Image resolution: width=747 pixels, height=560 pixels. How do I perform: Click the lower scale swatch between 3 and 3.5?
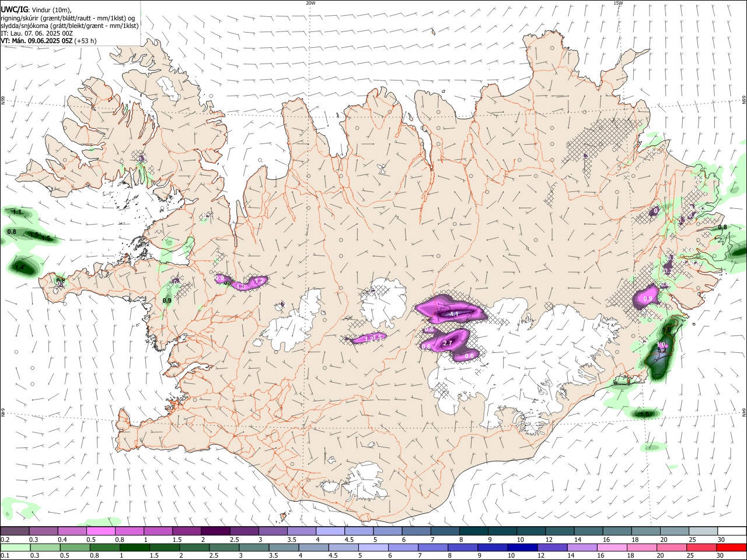coord(254,547)
